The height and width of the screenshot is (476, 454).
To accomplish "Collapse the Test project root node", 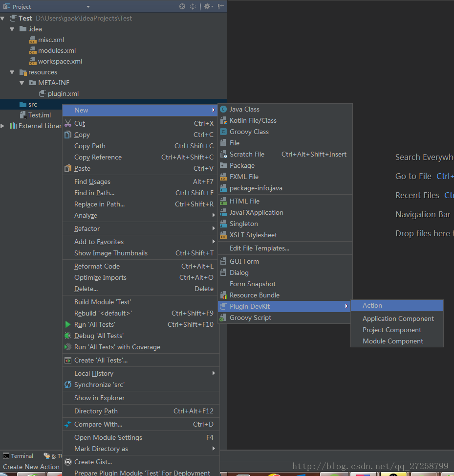I will pyautogui.click(x=3, y=19).
